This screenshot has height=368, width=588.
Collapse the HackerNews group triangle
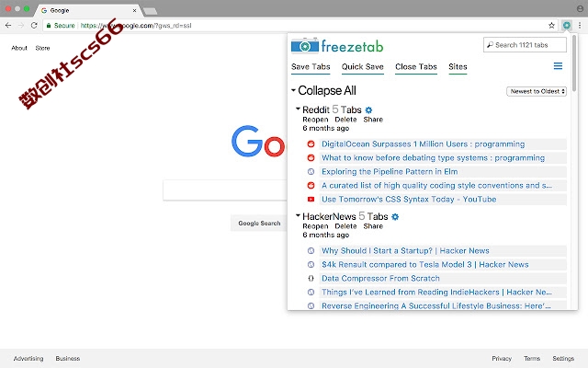[x=298, y=215]
